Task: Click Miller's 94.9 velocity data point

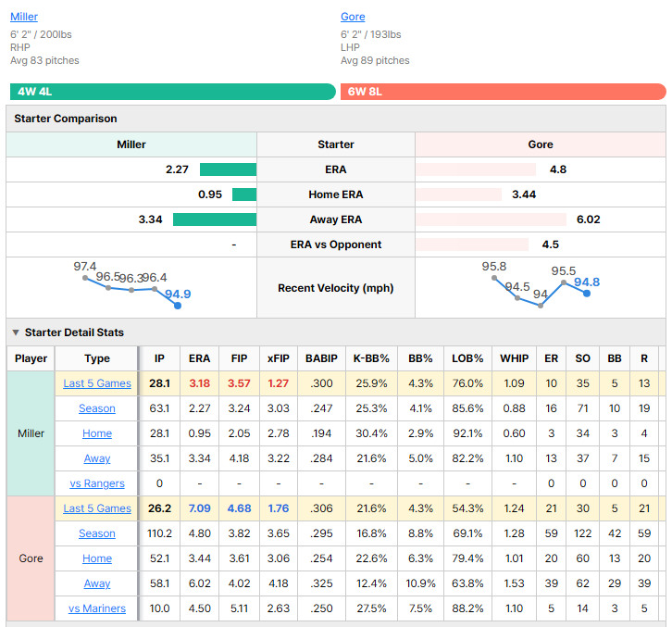Action: pyautogui.click(x=178, y=306)
